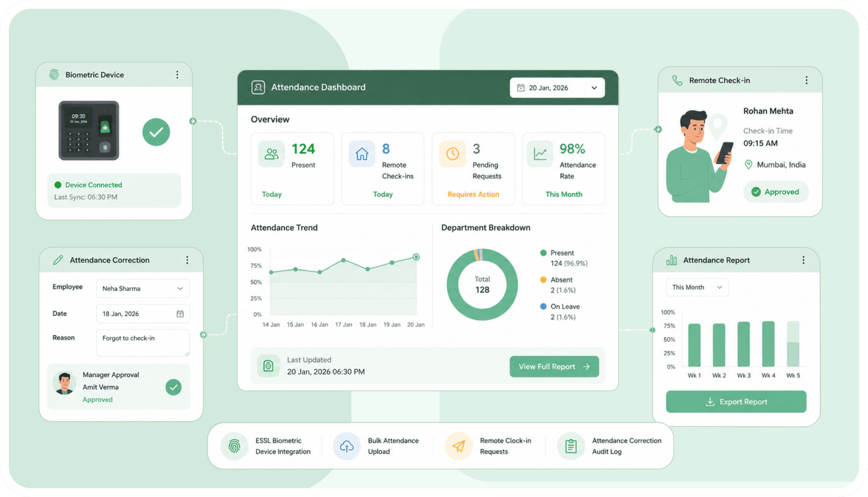Click the Bulk Attendance Upload cloud icon

346,446
